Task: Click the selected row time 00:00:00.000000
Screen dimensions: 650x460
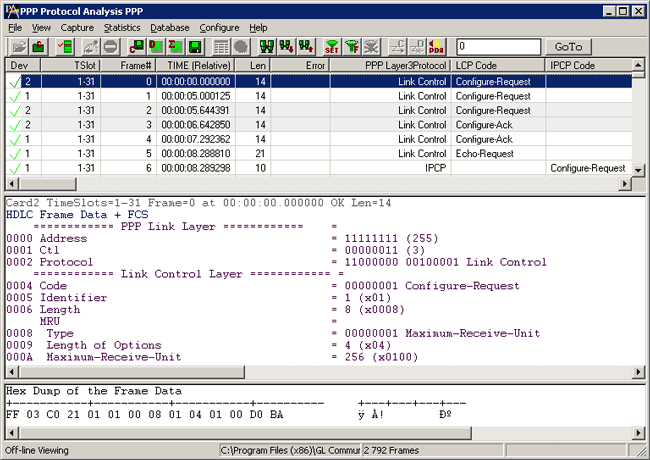Action: tap(196, 82)
